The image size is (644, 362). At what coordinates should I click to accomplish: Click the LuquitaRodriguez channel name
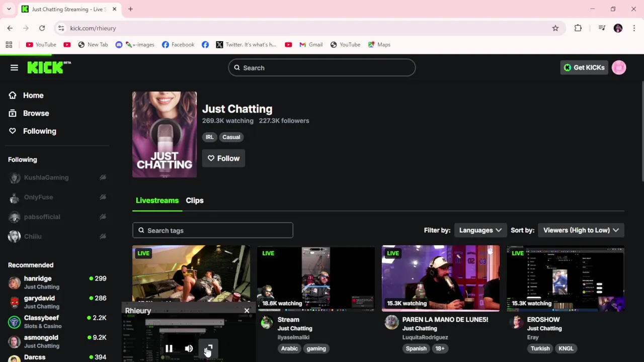point(425,337)
